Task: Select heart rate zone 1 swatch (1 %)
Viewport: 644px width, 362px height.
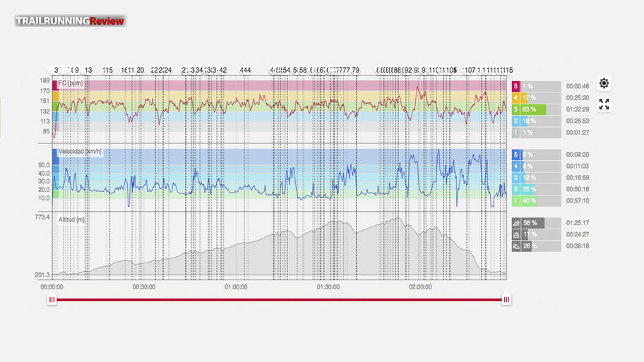Action: tap(516, 133)
